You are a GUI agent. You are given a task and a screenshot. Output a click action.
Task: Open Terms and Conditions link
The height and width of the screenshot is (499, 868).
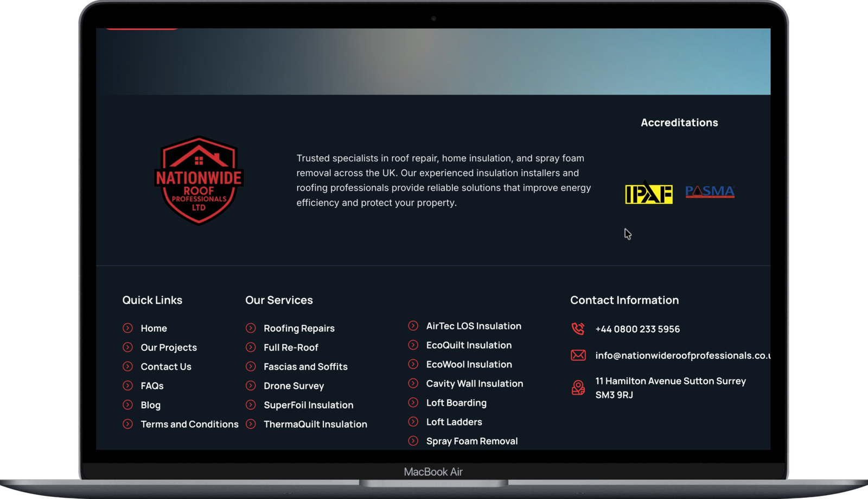189,424
